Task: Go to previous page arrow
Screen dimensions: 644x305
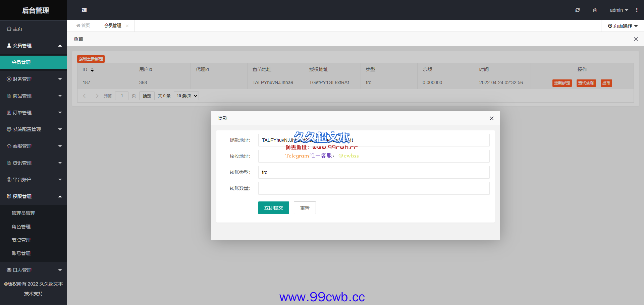Action: click(85, 96)
